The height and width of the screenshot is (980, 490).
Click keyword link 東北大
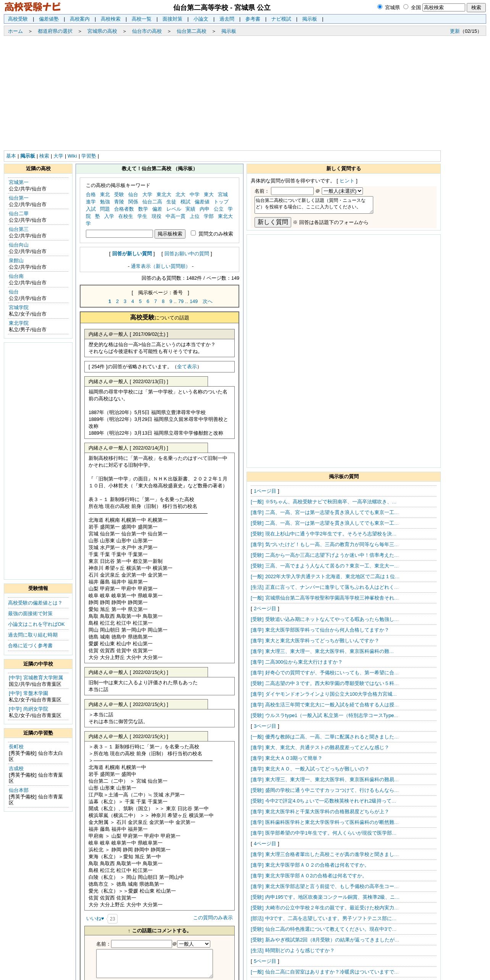tap(164, 195)
